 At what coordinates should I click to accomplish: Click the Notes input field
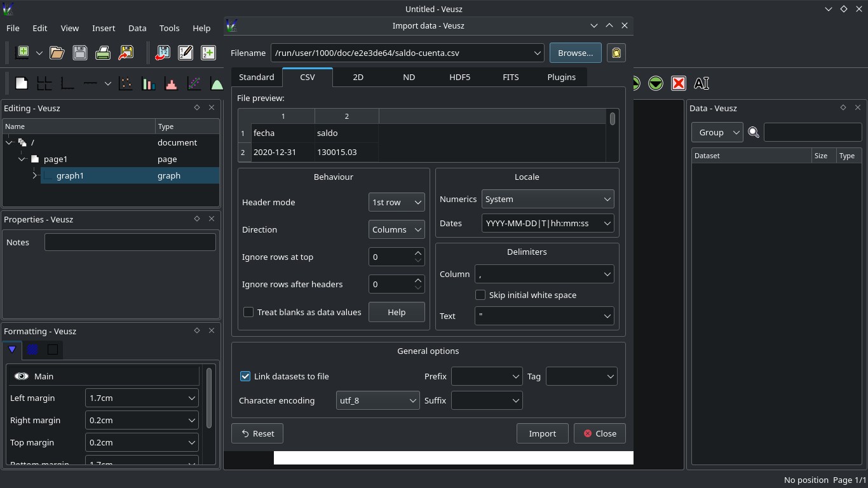130,242
